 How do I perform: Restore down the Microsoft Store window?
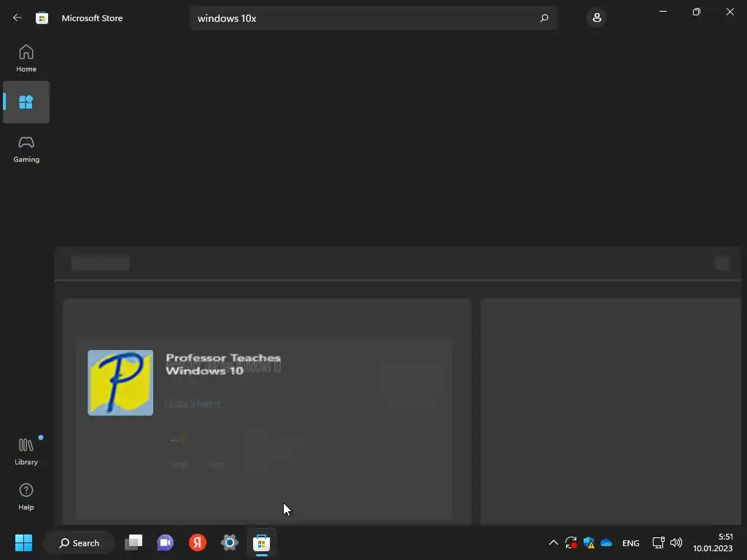tap(697, 12)
